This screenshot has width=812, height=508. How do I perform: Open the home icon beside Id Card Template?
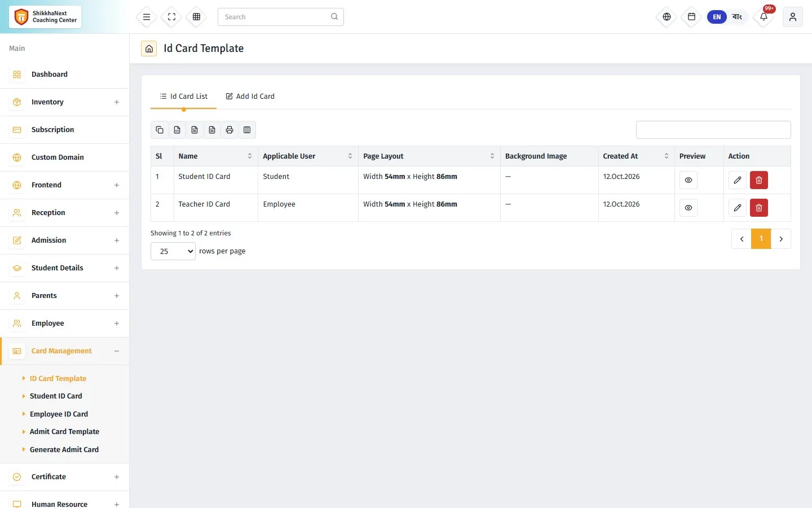[x=149, y=49]
